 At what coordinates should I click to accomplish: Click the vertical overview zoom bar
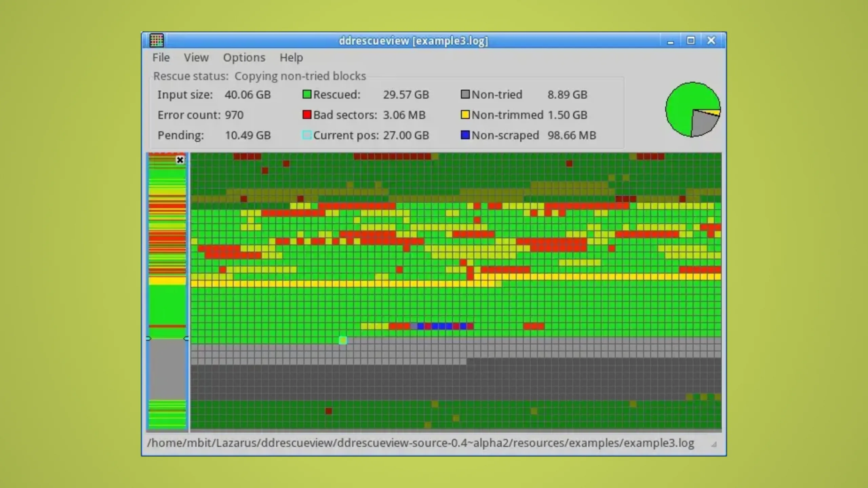167,291
